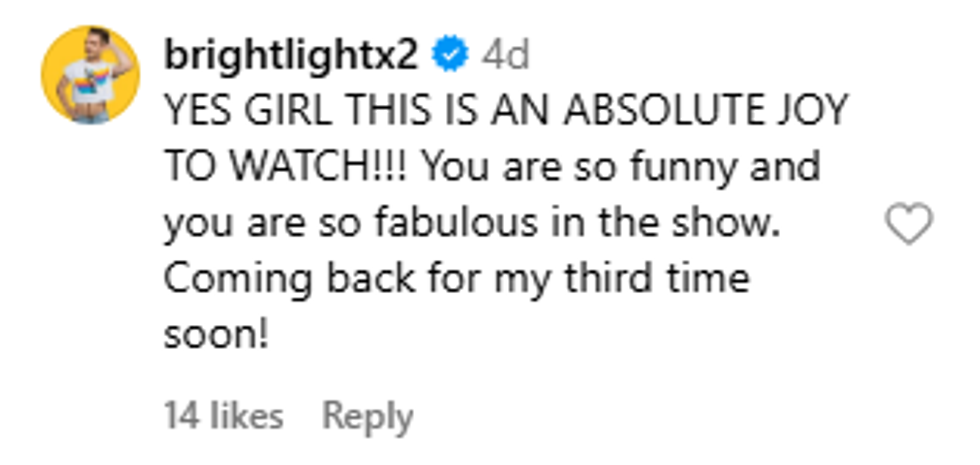The width and height of the screenshot is (980, 465).
Task: Click the line "Coming back for my third time"
Action: 456,278
